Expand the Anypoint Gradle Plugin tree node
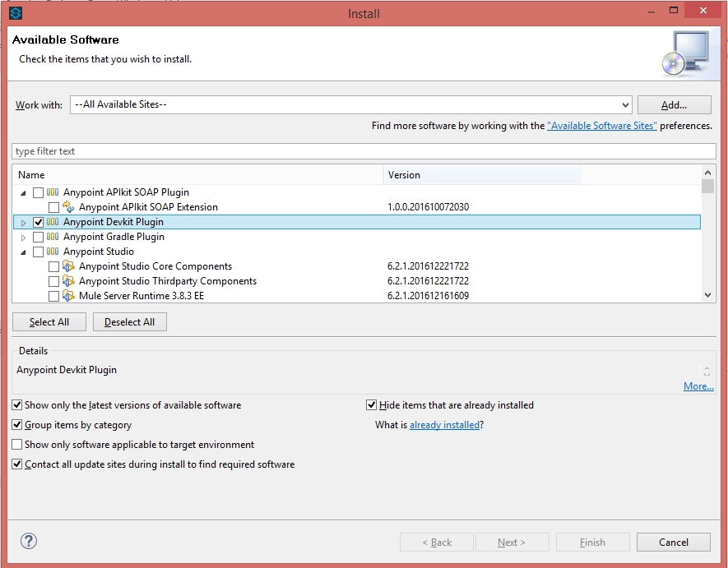The width and height of the screenshot is (728, 568). 23,238
